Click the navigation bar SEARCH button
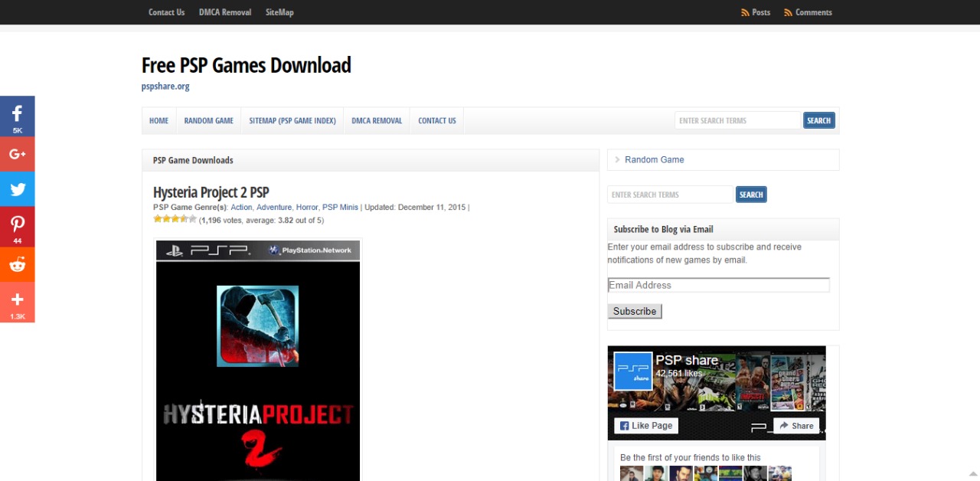Viewport: 980px width, 481px height. pyautogui.click(x=819, y=120)
